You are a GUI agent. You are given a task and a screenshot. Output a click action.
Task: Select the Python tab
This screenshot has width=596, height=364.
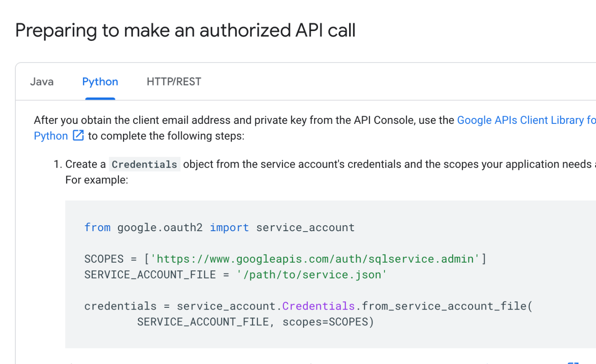(x=100, y=82)
